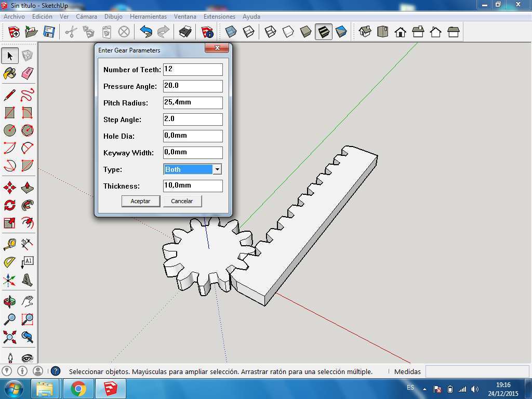Viewport: 532px width, 399px height.
Task: Open the Dibujo menu
Action: tap(113, 16)
